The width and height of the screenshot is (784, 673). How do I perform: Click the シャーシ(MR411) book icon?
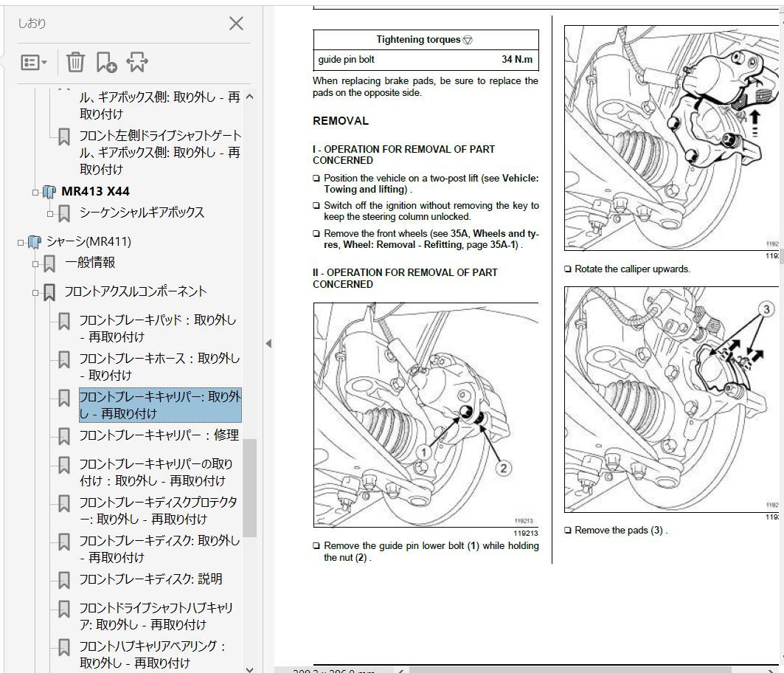(34, 242)
